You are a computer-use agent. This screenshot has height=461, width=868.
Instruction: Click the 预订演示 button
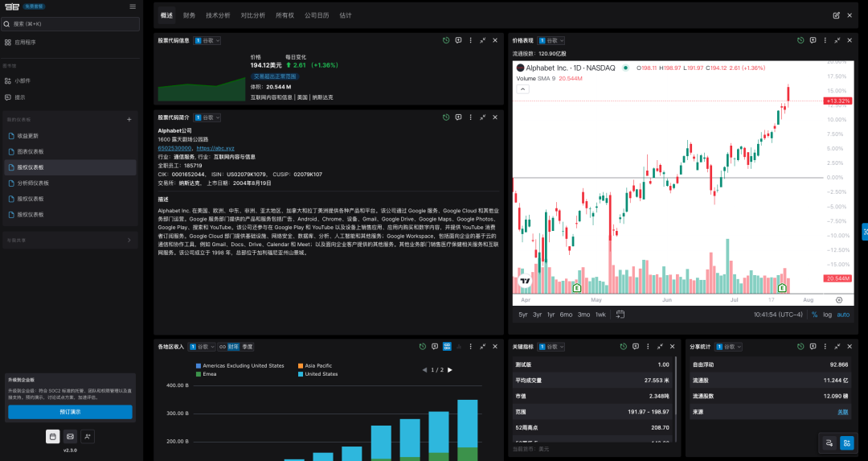[x=70, y=412]
